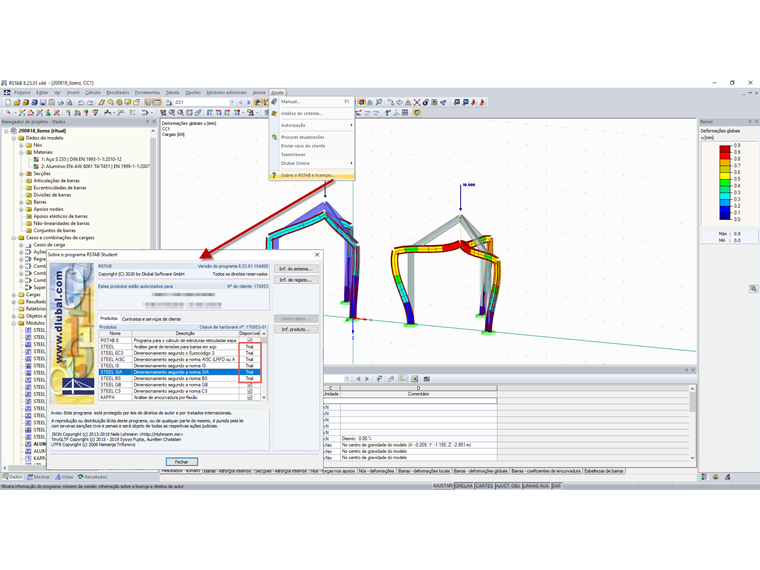This screenshot has width=760, height=570.
Task: Click the Excel export icon in table toolbar
Action: (x=415, y=379)
